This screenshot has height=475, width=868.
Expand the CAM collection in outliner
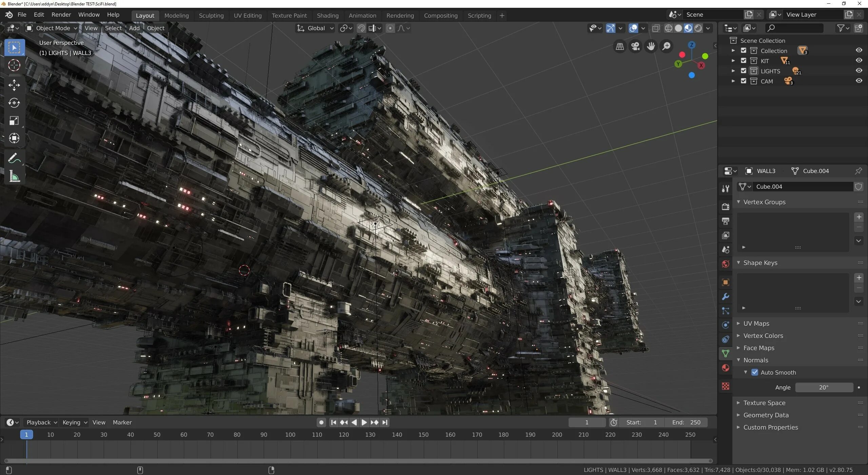[x=733, y=81]
